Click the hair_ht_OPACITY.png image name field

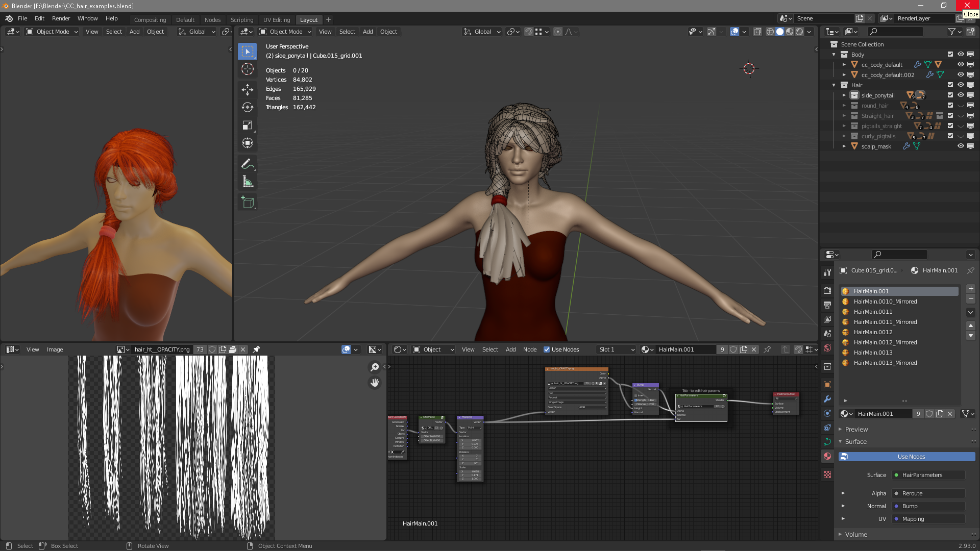162,349
